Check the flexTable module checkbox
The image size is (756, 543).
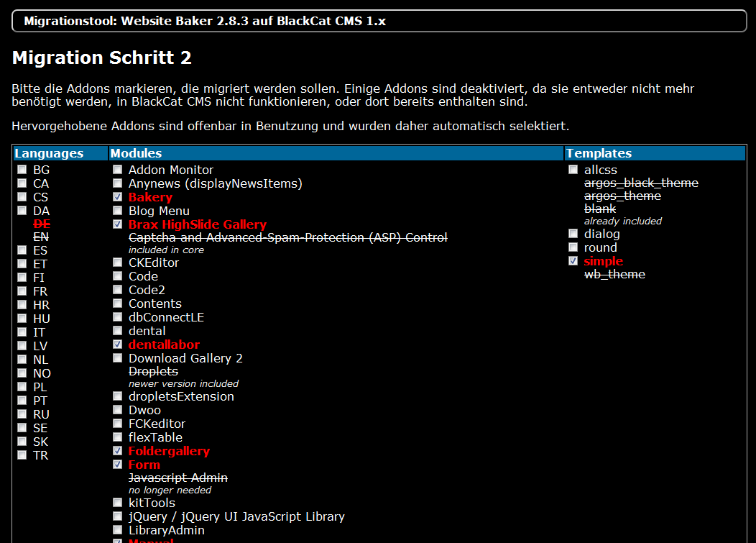(118, 437)
